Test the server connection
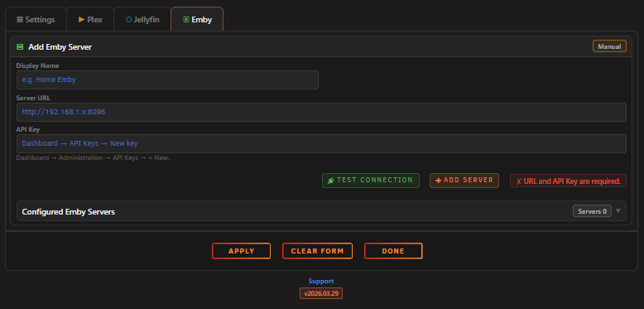Image resolution: width=644 pixels, height=309 pixels. pos(371,181)
